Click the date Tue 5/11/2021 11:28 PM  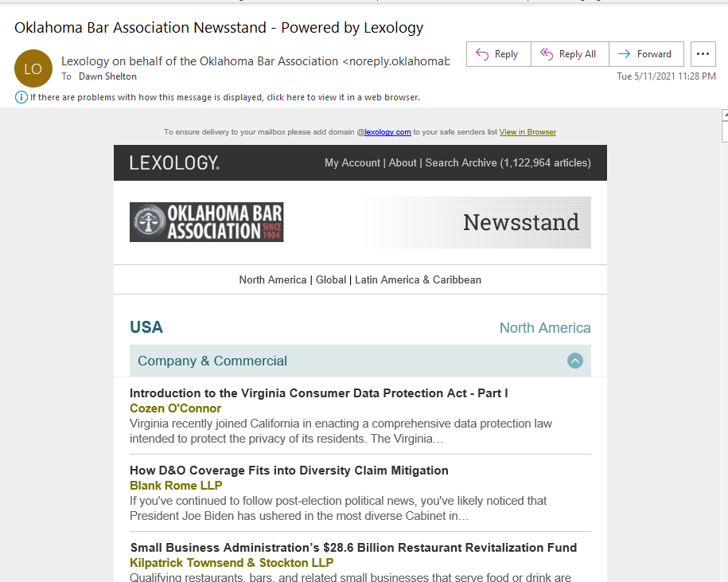(666, 76)
